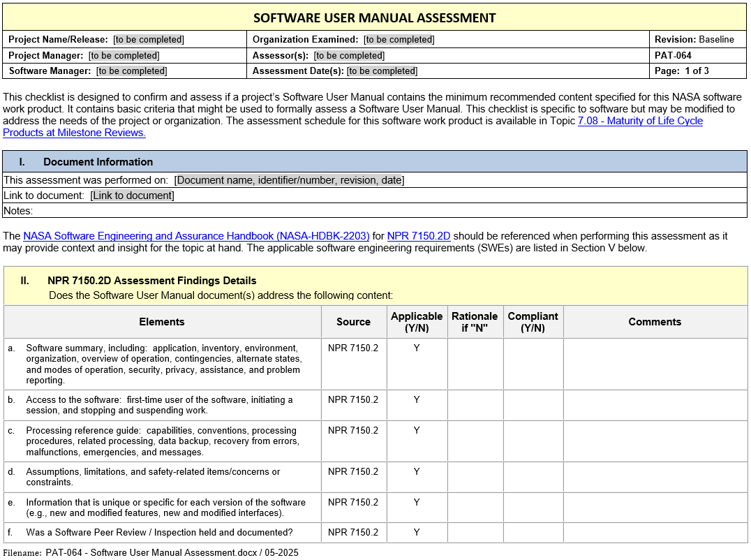Click the Compliant cell for Access to the software
The height and width of the screenshot is (560, 751).
pyautogui.click(x=533, y=405)
